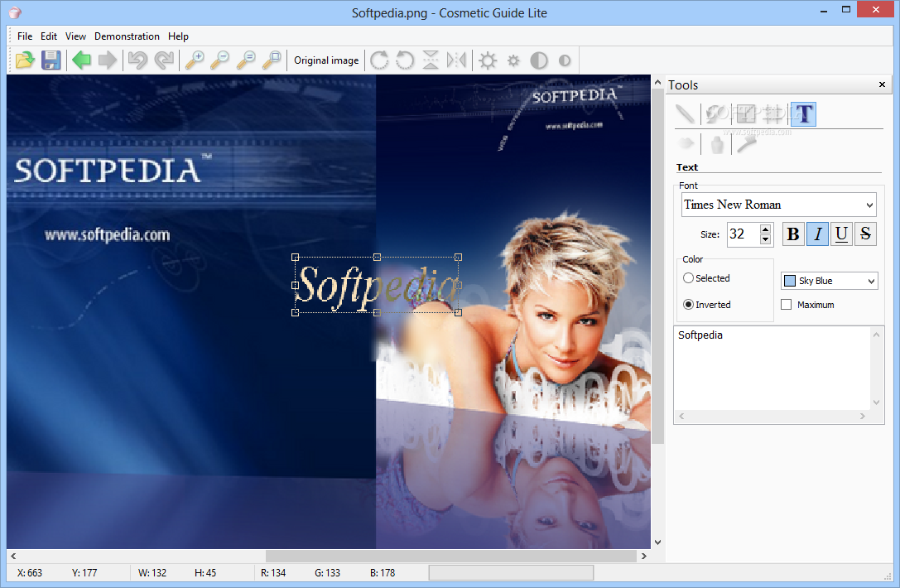The height and width of the screenshot is (588, 900).
Task: Decrease brightness with the small sun icon
Action: [x=513, y=60]
